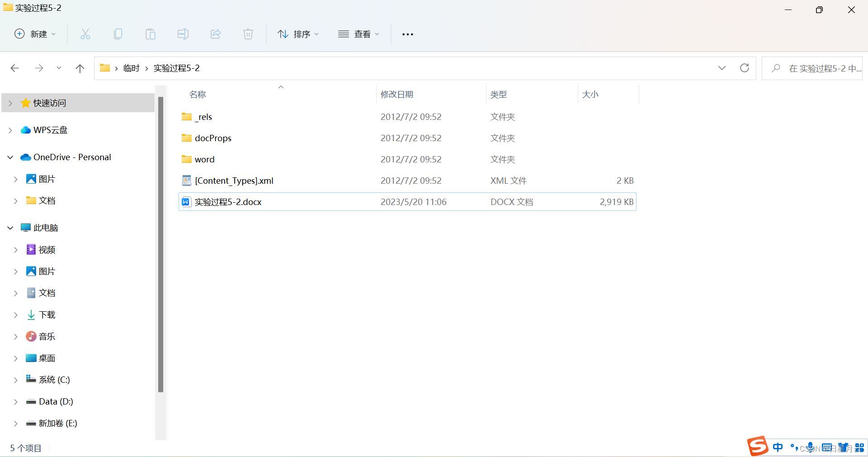Go back with the left arrow
This screenshot has height=457, width=868.
click(x=14, y=68)
